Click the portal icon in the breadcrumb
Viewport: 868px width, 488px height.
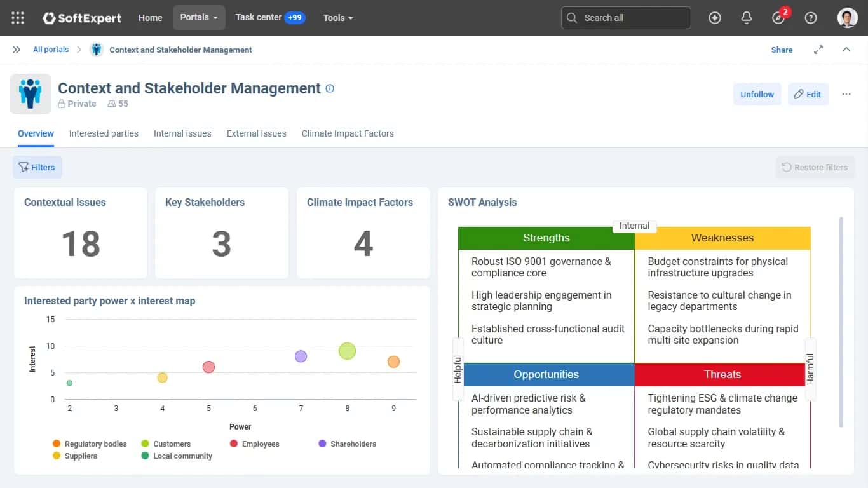(97, 50)
